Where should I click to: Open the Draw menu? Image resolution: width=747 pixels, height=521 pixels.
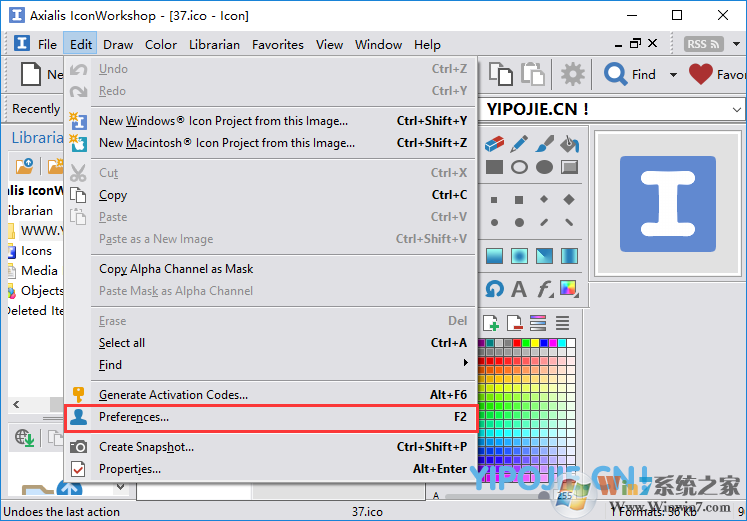tap(118, 44)
